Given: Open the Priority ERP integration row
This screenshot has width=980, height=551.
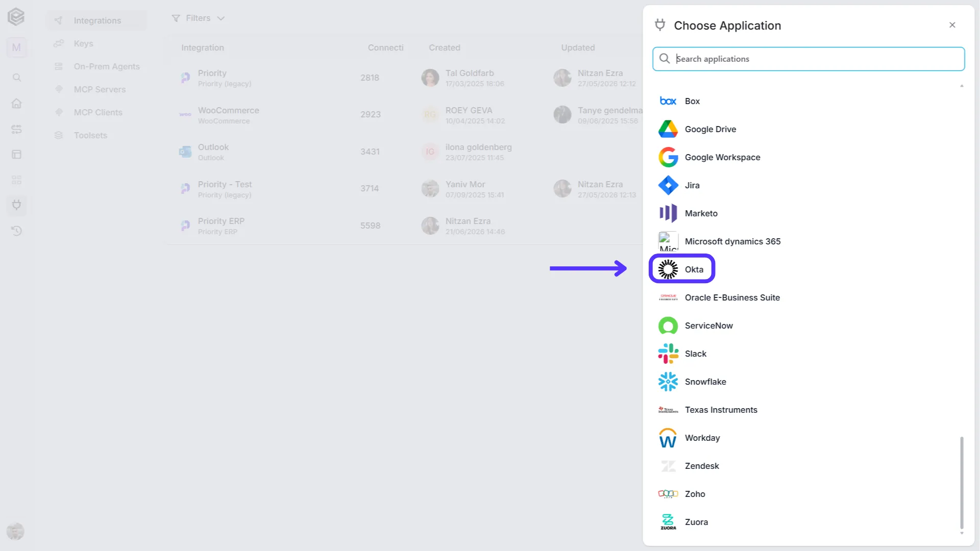Looking at the screenshot, I should tap(406, 226).
